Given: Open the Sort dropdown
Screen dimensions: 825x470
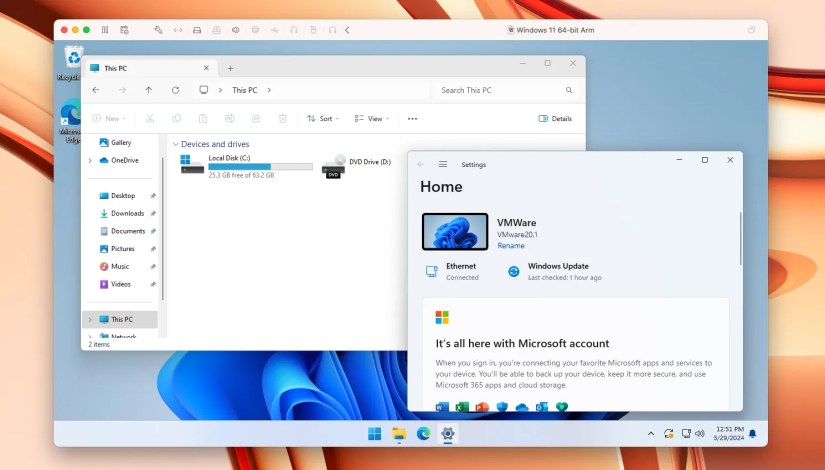Looking at the screenshot, I should (323, 118).
